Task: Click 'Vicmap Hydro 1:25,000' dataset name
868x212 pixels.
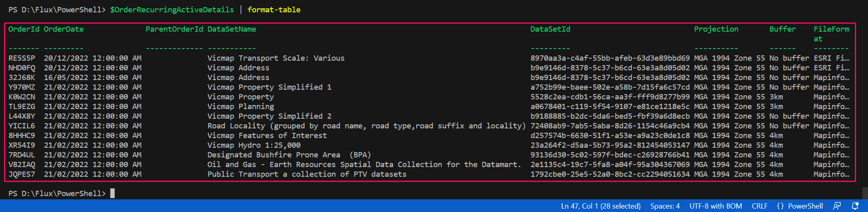Action: point(254,145)
